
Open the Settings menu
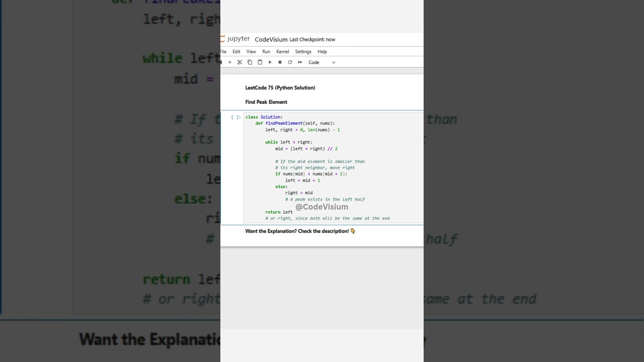pyautogui.click(x=303, y=52)
